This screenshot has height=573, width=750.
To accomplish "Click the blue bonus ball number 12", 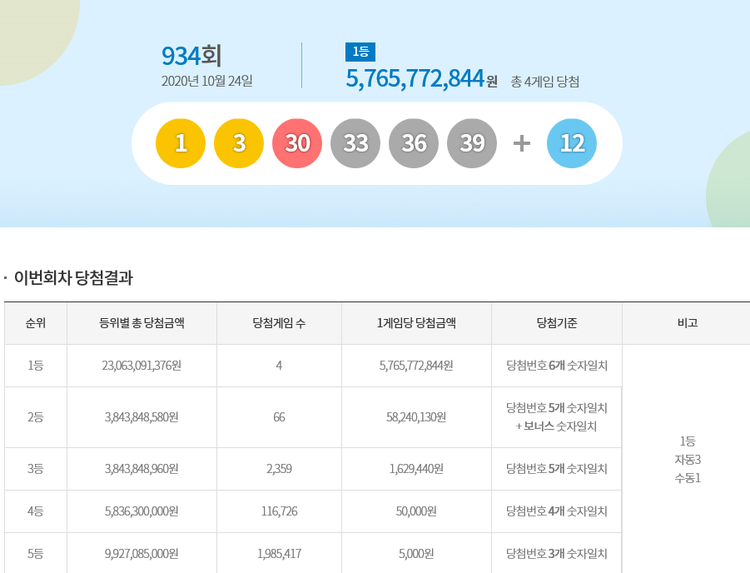I will [x=572, y=143].
